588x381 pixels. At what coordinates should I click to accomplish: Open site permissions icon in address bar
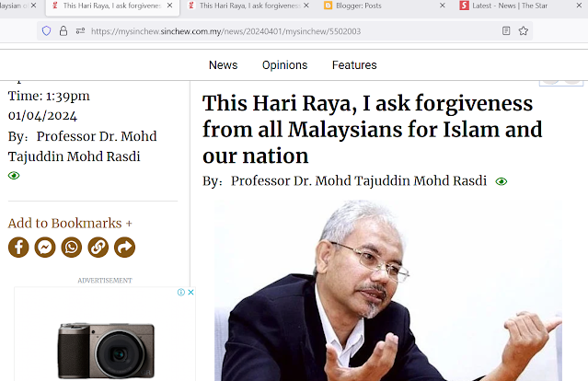coord(80,30)
